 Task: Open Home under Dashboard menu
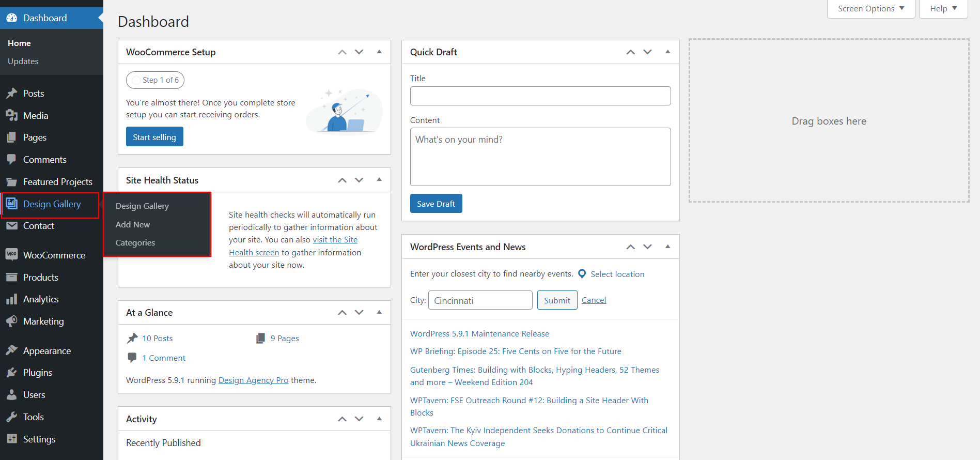click(19, 43)
